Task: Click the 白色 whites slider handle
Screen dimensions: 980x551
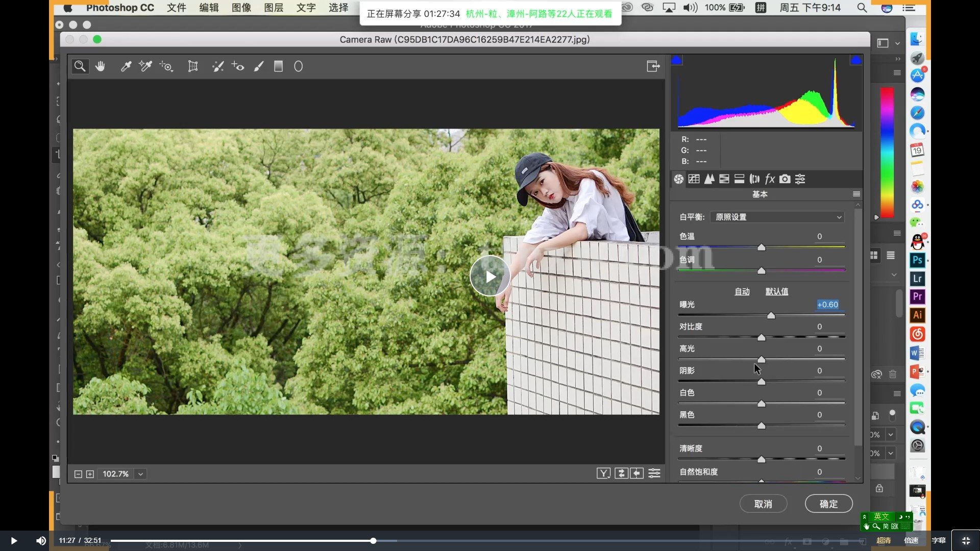Action: tap(761, 404)
